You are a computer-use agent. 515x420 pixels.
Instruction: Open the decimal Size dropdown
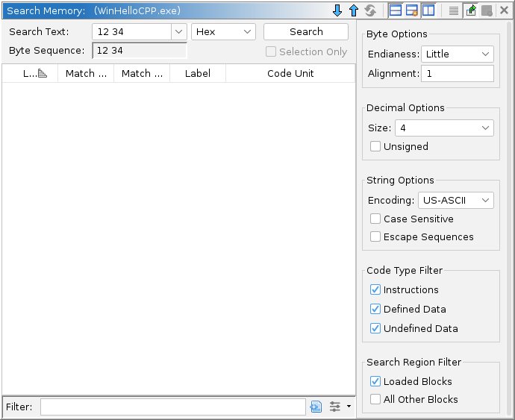point(443,128)
